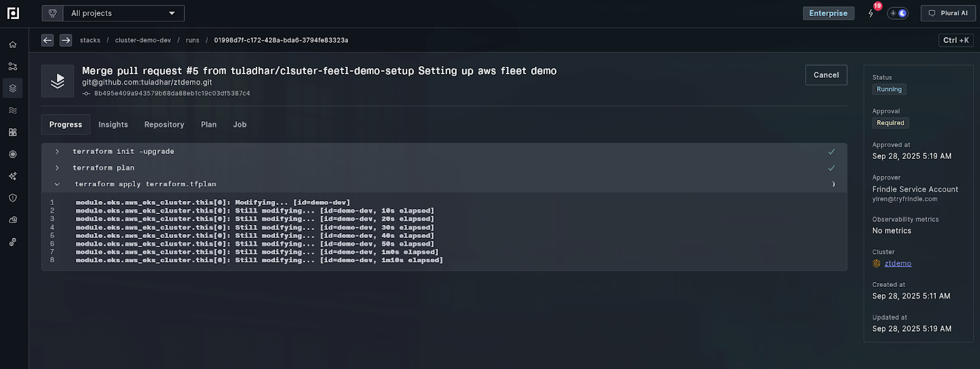
Task: Open the notifications lightning bolt icon
Action: (871, 13)
